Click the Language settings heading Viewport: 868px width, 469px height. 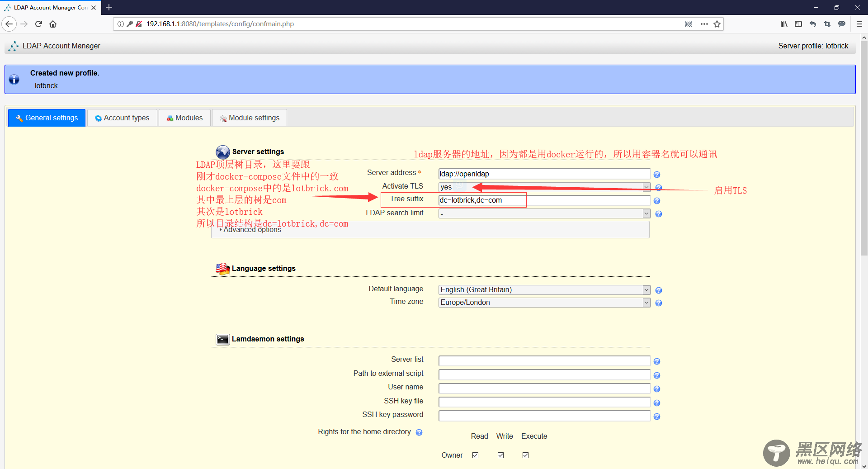(x=264, y=268)
